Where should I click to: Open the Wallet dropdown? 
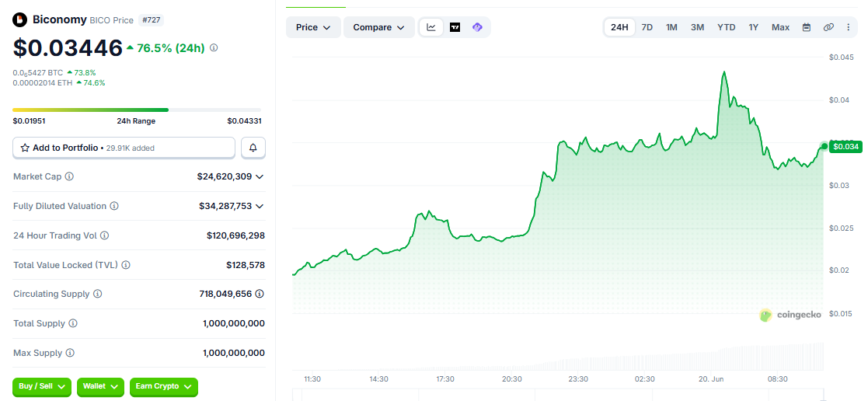(x=101, y=386)
